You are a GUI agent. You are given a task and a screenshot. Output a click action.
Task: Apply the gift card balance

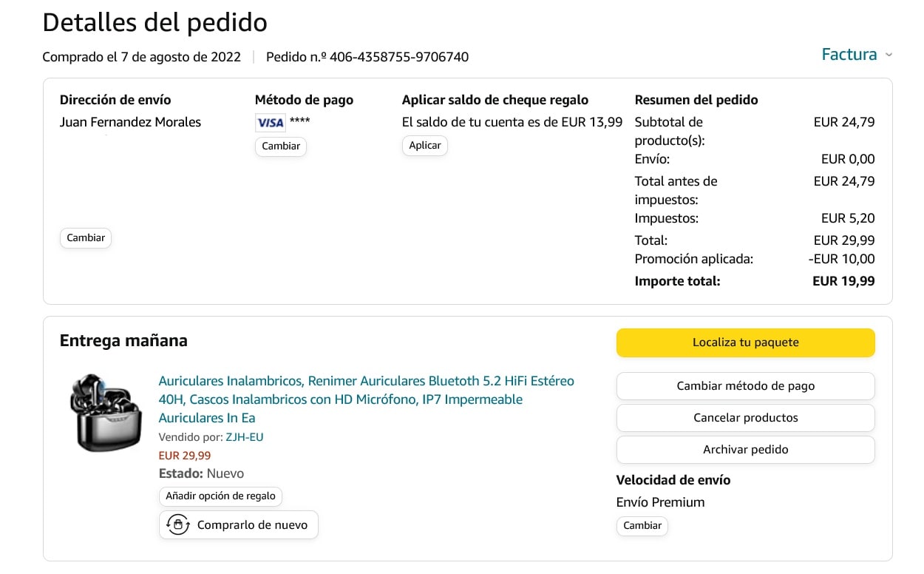click(x=425, y=146)
